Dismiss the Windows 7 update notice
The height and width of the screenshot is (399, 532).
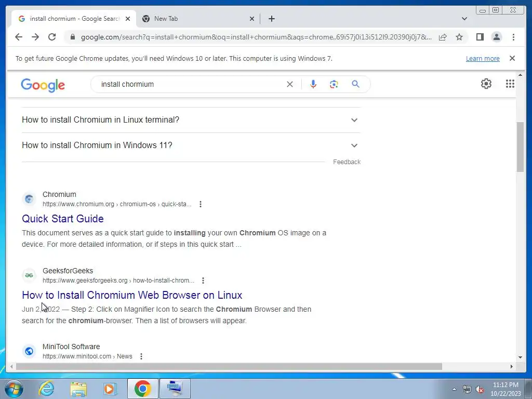point(512,58)
